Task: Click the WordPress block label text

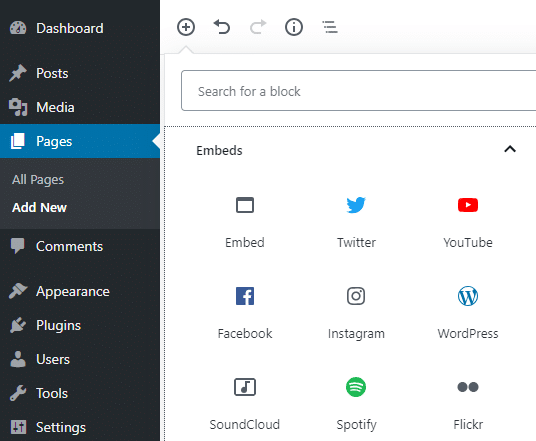Action: 468,334
